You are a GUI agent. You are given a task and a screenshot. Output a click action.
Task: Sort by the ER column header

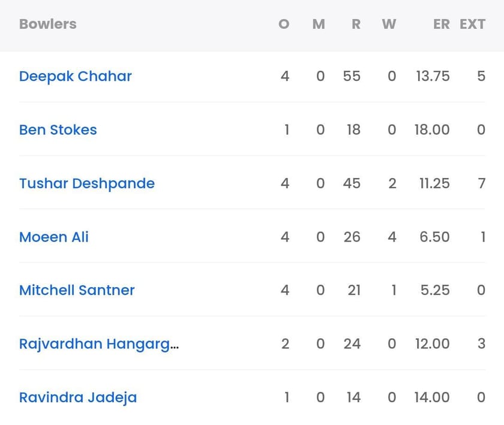tap(442, 24)
